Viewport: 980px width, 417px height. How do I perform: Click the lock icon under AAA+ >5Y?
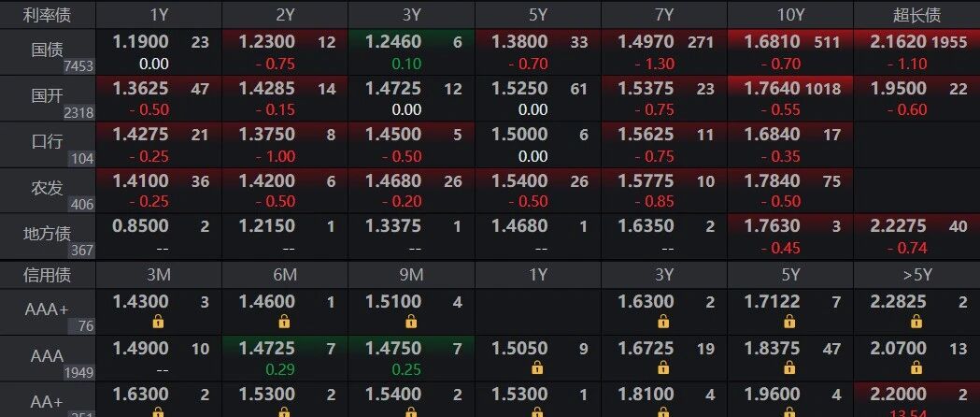click(916, 322)
